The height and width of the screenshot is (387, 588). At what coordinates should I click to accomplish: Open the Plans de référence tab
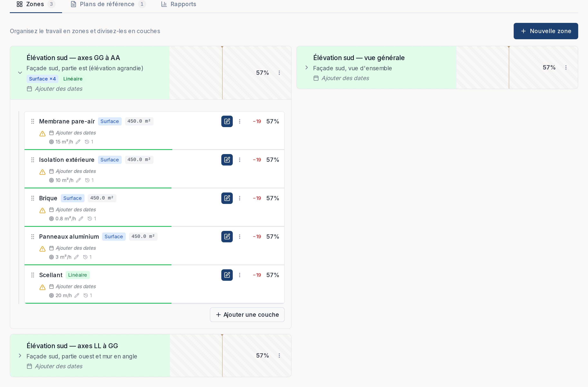(x=108, y=4)
